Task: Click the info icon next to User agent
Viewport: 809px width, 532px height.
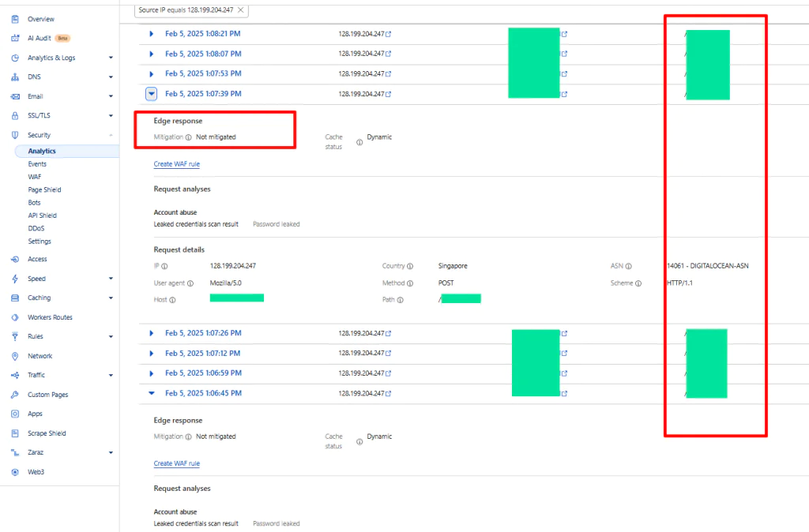Action: (190, 283)
